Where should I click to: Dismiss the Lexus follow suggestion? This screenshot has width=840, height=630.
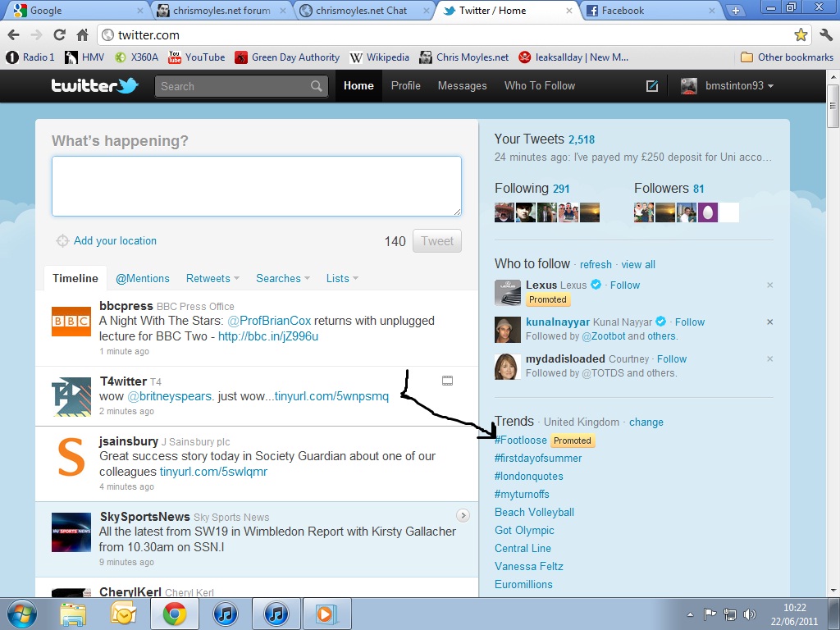[769, 285]
